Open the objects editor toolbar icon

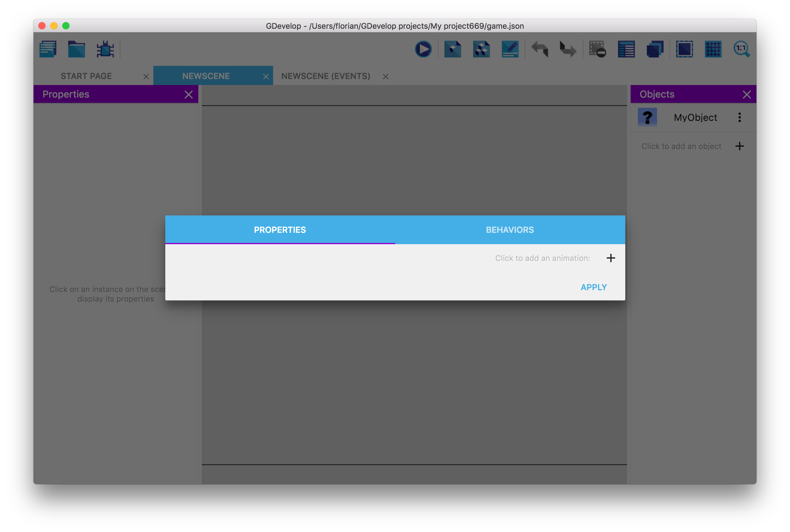click(x=452, y=50)
